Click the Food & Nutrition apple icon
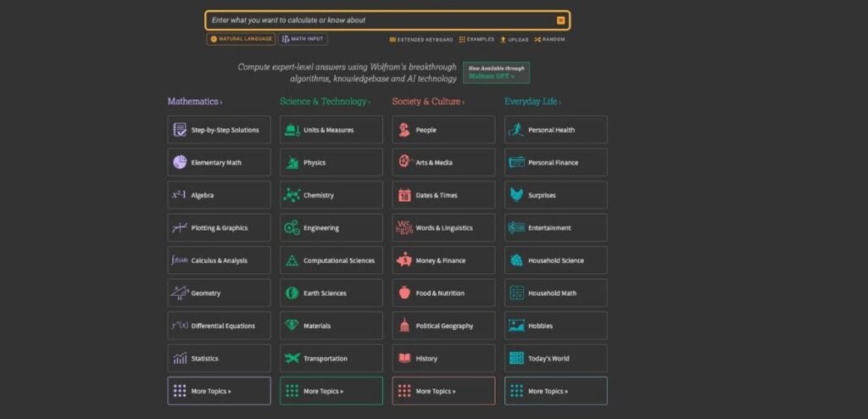The width and height of the screenshot is (868, 419). point(404,293)
